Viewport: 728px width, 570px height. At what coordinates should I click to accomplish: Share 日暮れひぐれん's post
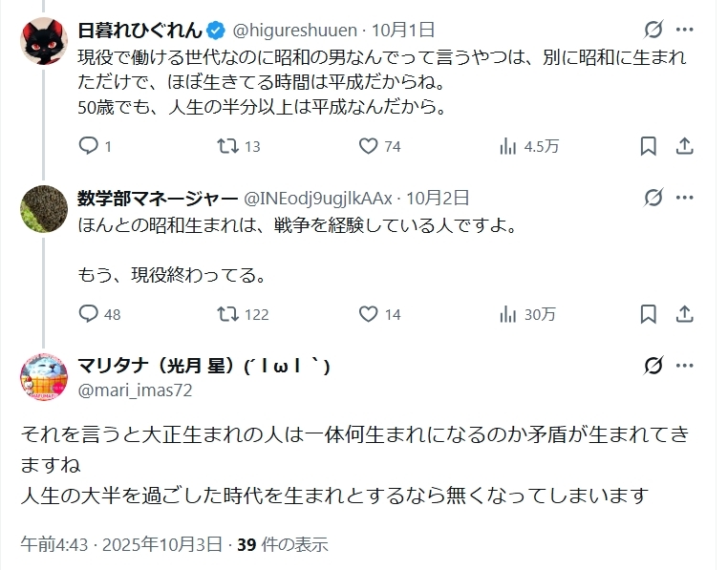[x=684, y=146]
